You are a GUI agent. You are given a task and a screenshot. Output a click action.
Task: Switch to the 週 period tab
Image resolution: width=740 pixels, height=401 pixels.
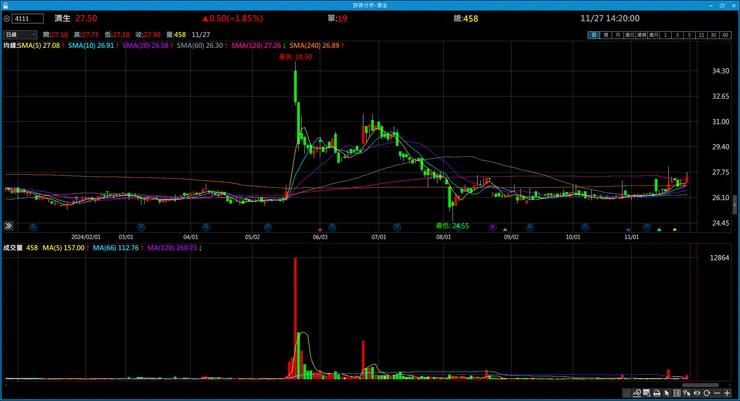tap(605, 35)
